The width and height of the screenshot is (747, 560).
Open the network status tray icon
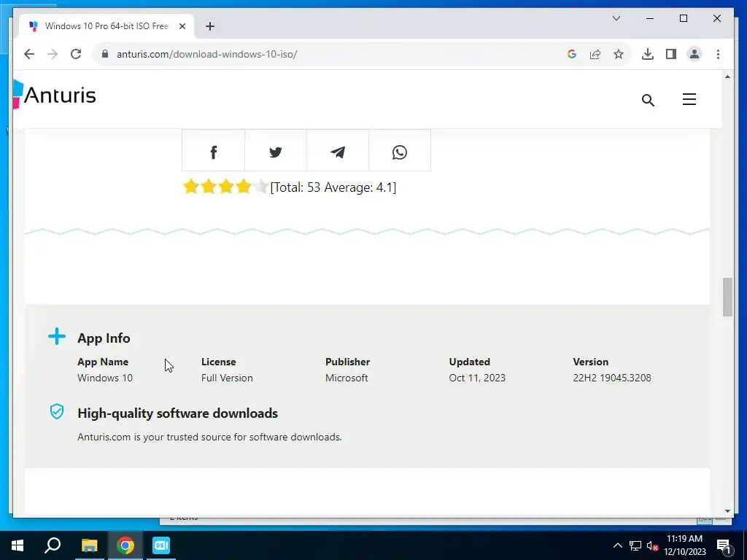[635, 545]
